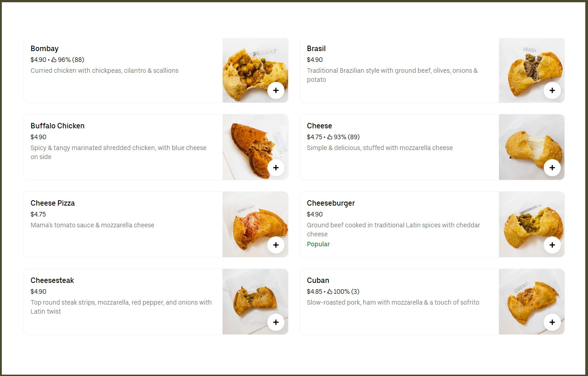Click the green Popular label

coord(318,244)
